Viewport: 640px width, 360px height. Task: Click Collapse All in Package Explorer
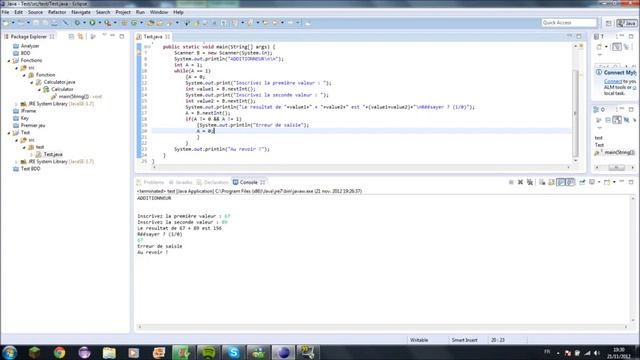click(71, 37)
